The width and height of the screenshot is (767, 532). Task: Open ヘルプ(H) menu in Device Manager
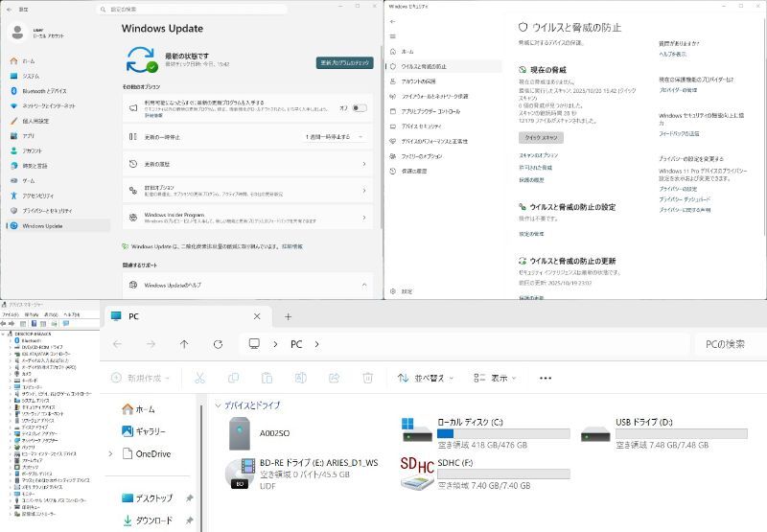[x=72, y=314]
